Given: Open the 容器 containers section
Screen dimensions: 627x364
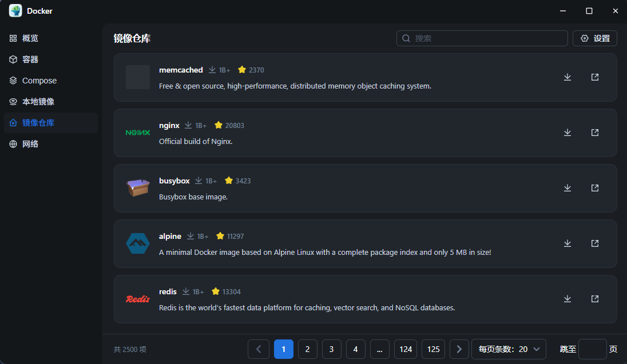Looking at the screenshot, I should 30,59.
